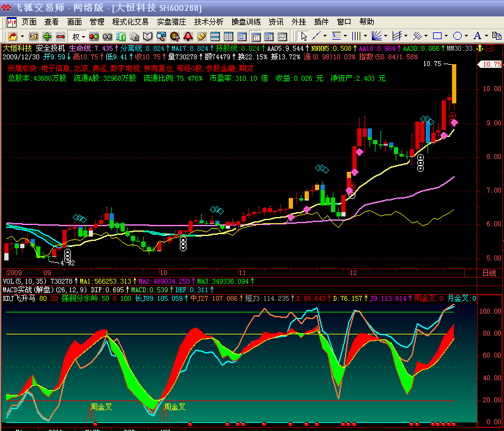Viewport: 504px width, 431px height.
Task: Select the text annotation A tool
Action: (478, 36)
